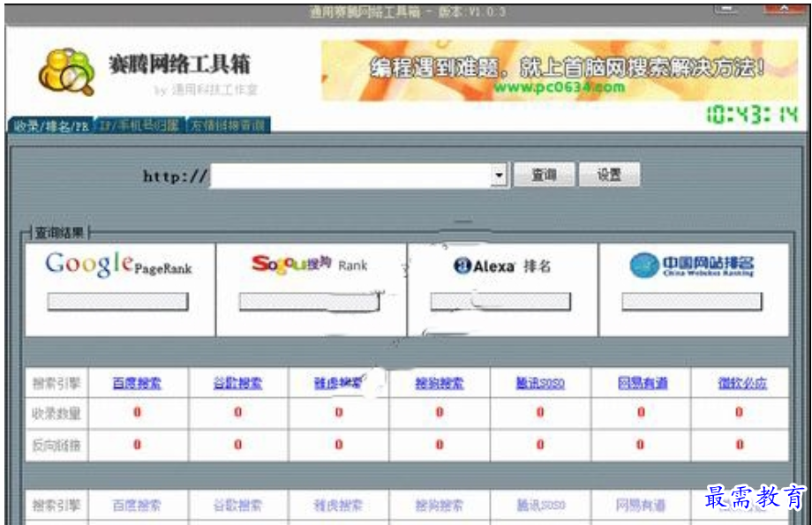The height and width of the screenshot is (525, 812).
Task: Open 百度搜索 link in the lower table
Action: point(137,505)
